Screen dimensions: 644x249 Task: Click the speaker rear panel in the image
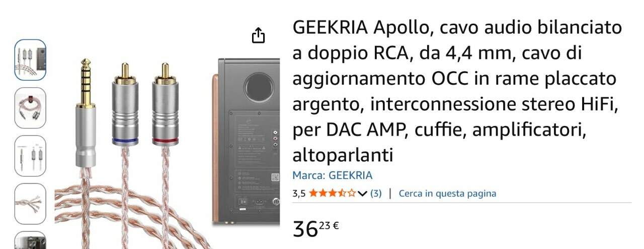coord(249,141)
